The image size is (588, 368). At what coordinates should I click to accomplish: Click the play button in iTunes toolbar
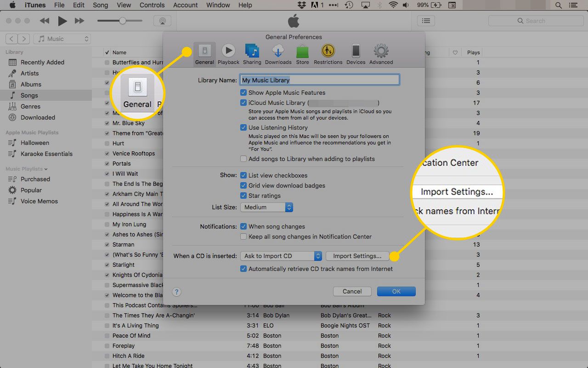(x=62, y=21)
